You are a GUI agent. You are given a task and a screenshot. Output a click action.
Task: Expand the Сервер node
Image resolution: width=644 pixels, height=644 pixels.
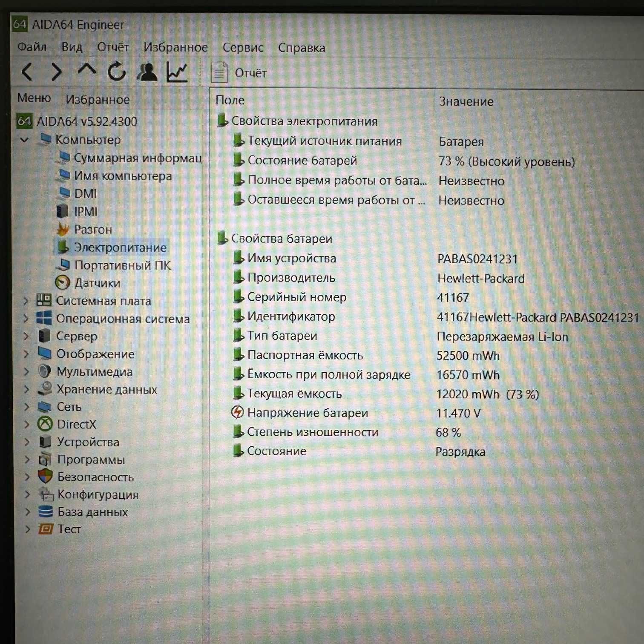26,336
